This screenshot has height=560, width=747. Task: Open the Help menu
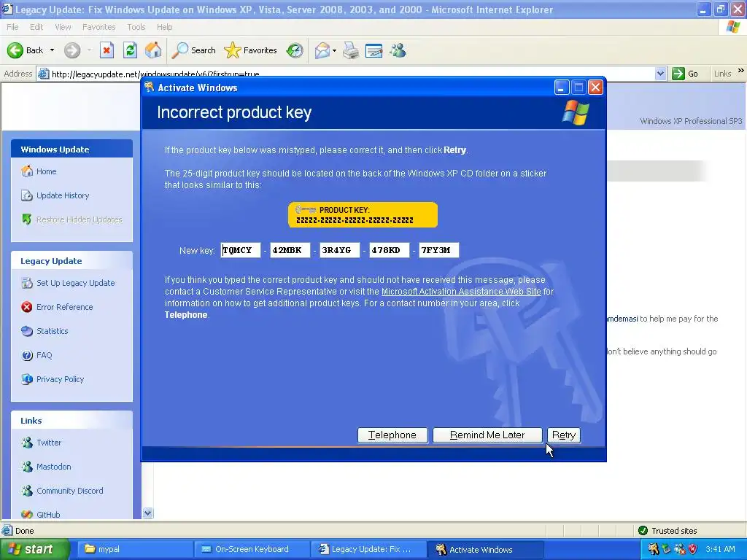click(164, 27)
